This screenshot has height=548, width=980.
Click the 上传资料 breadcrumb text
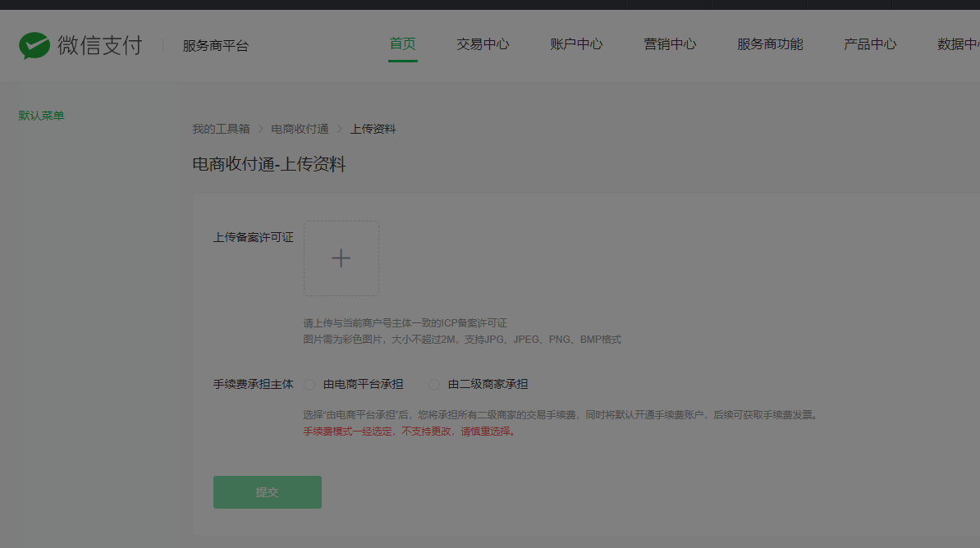[x=373, y=129]
